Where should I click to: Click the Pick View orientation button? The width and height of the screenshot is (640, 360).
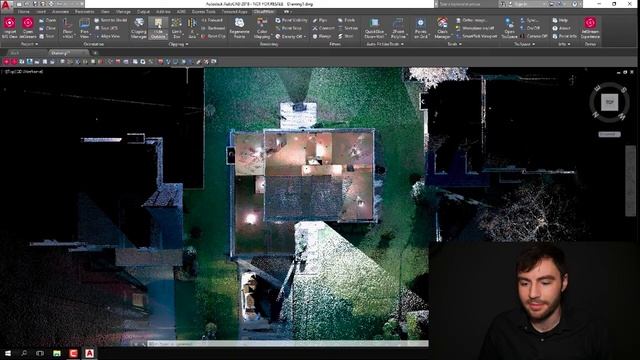pyautogui.click(x=84, y=28)
